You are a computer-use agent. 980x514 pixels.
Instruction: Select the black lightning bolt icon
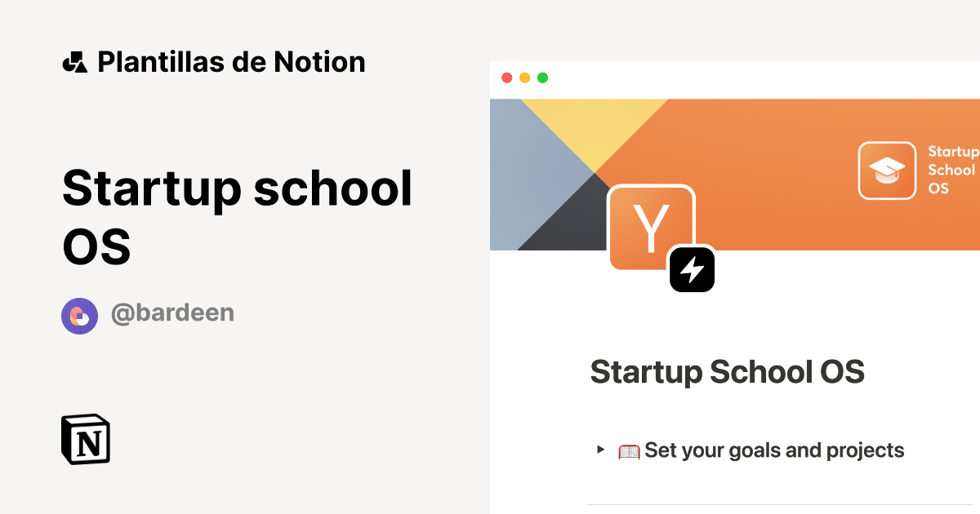pyautogui.click(x=693, y=269)
